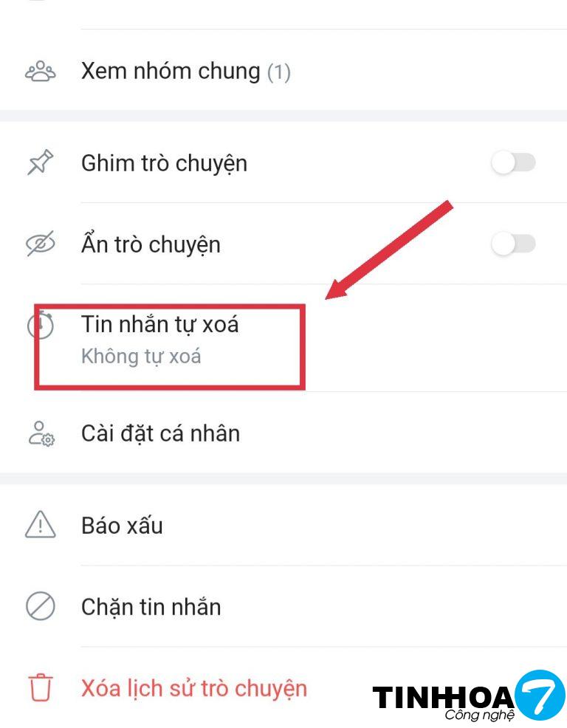Tap the timer icon for self-deleting messages
Screen dimensions: 567x728
coord(41,325)
